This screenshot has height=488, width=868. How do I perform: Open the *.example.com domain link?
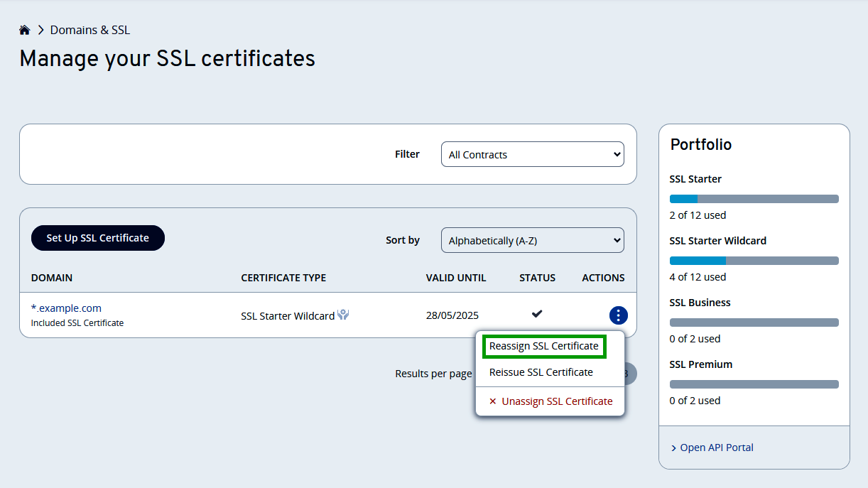[66, 308]
